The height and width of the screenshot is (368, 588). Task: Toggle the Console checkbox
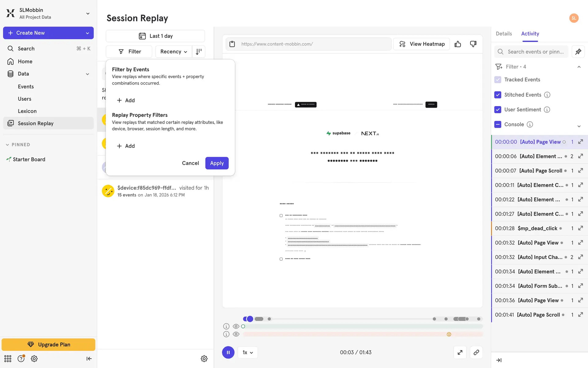(x=498, y=124)
